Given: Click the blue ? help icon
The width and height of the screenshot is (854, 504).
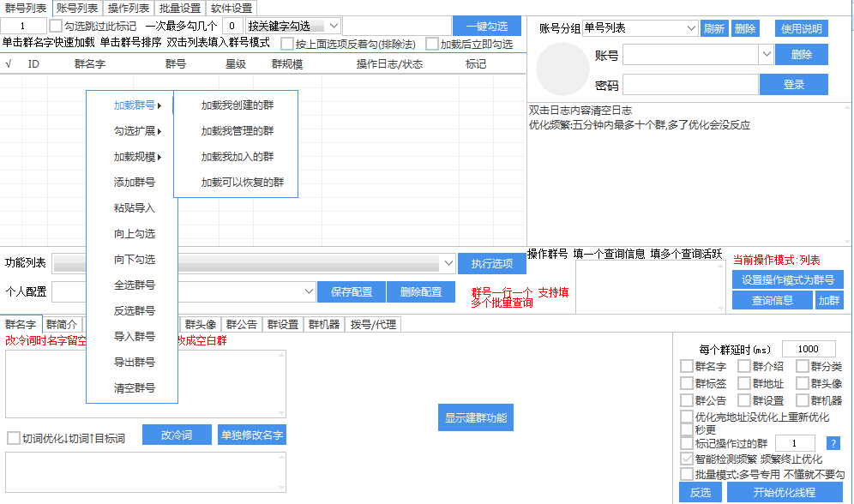Looking at the screenshot, I should 833,443.
